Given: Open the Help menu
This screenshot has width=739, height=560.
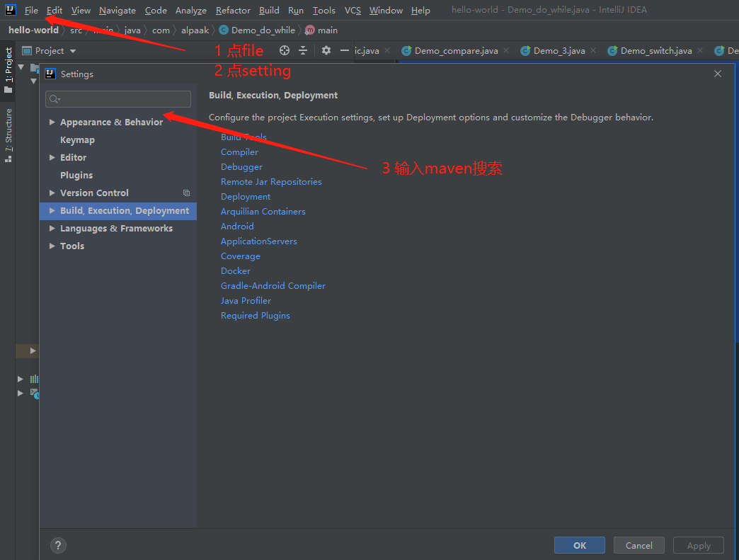Looking at the screenshot, I should [x=420, y=10].
